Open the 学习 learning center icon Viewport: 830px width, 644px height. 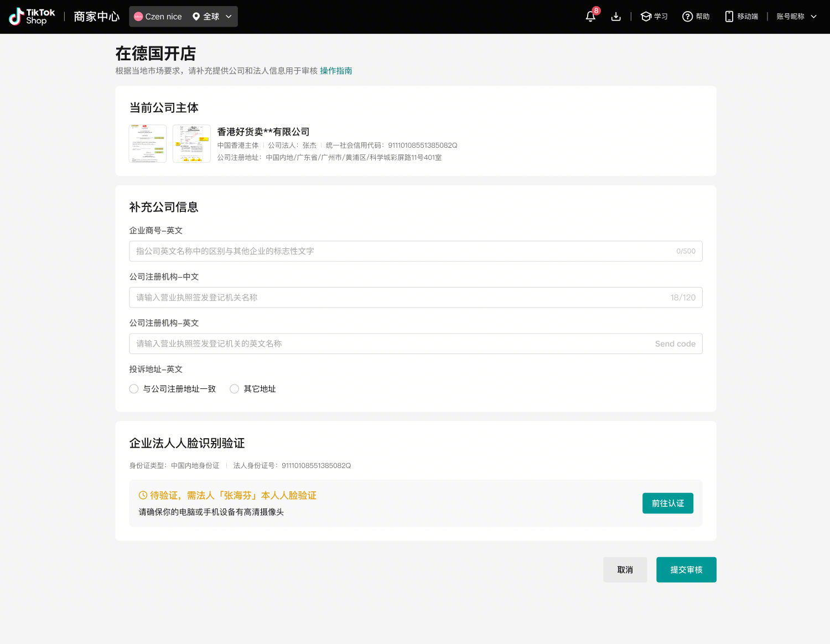click(x=646, y=17)
